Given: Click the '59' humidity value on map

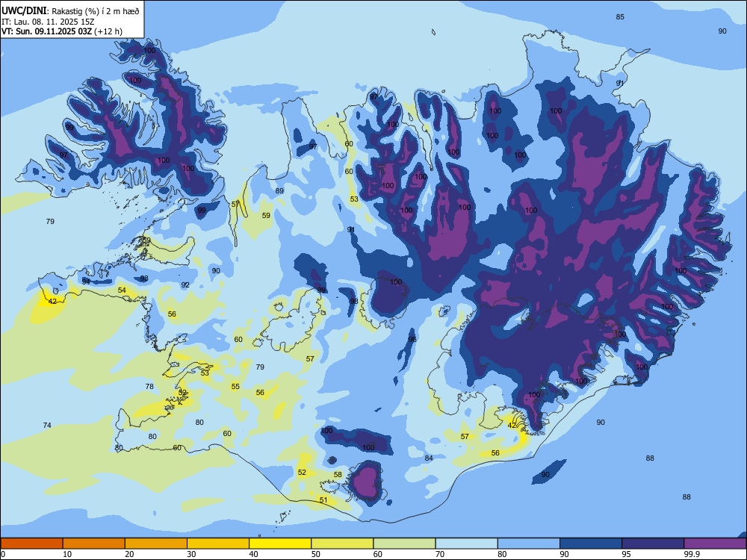Looking at the screenshot, I should pos(266,215).
